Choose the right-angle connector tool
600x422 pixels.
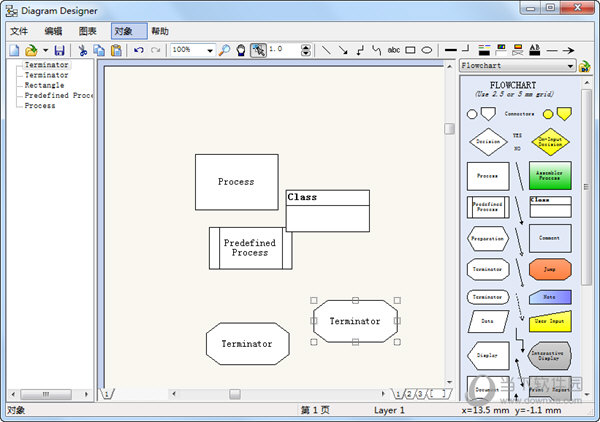(360, 50)
